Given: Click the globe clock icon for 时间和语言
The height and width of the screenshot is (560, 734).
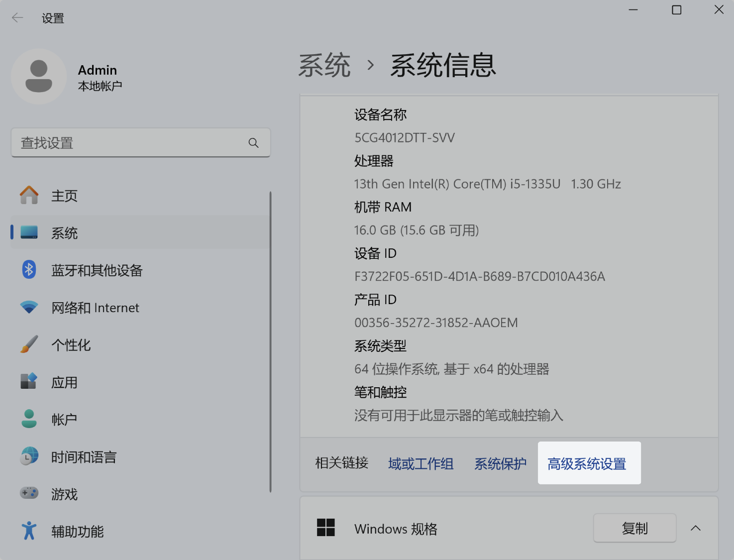Looking at the screenshot, I should tap(29, 456).
